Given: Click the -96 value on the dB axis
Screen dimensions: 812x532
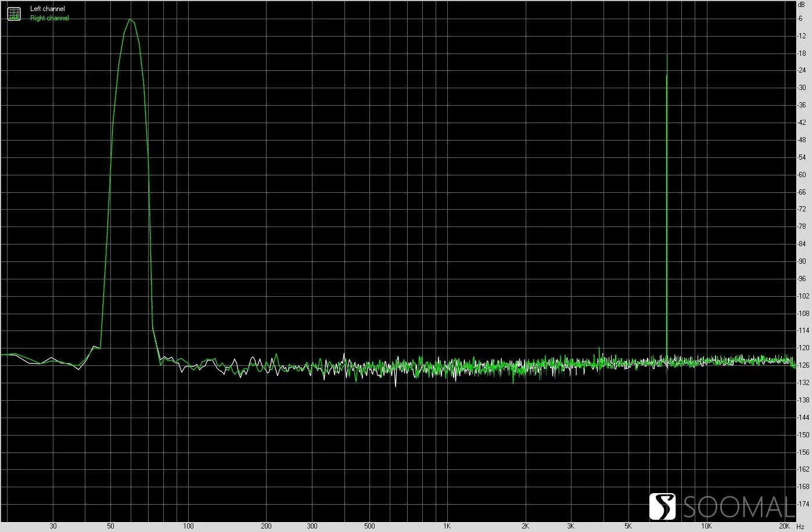Looking at the screenshot, I should (x=802, y=279).
